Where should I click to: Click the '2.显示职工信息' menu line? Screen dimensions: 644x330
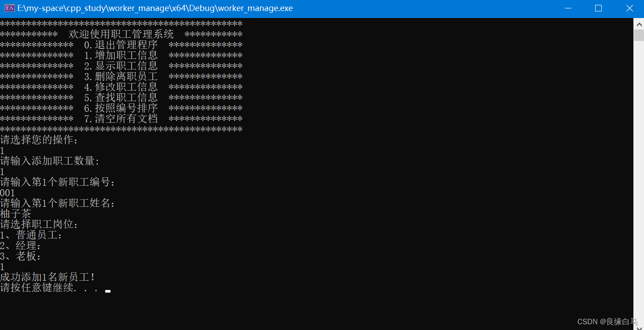121,66
